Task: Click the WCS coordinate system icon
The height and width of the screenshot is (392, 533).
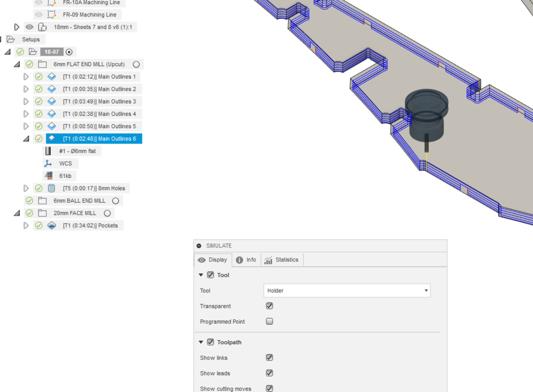Action: pyautogui.click(x=48, y=163)
